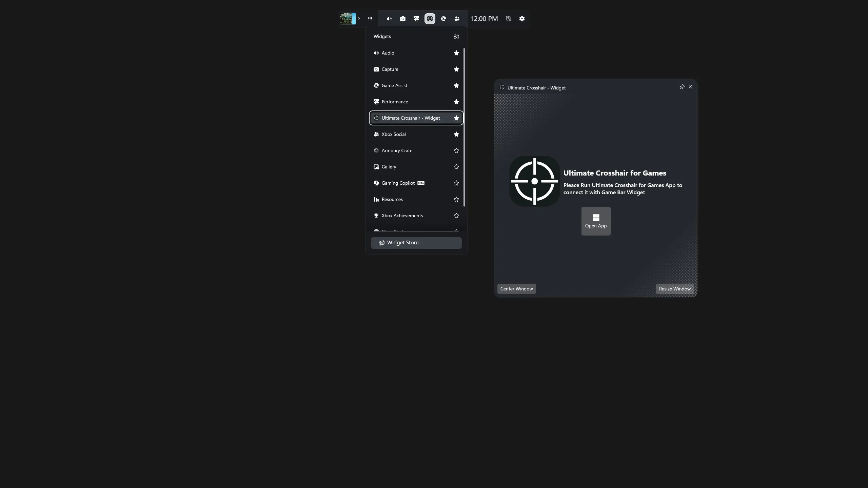Unfavorite the Performance widget star
The height and width of the screenshot is (488, 868).
pyautogui.click(x=456, y=102)
